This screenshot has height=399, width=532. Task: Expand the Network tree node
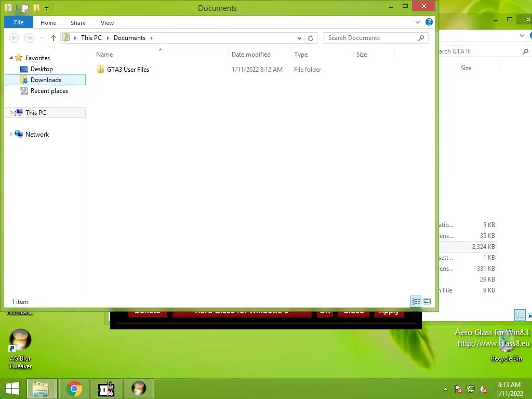coord(11,135)
